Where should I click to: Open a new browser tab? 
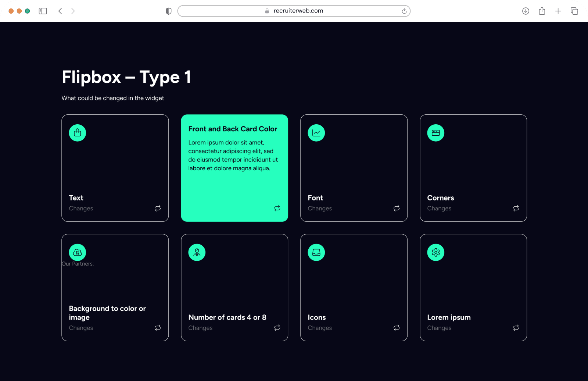click(x=558, y=11)
